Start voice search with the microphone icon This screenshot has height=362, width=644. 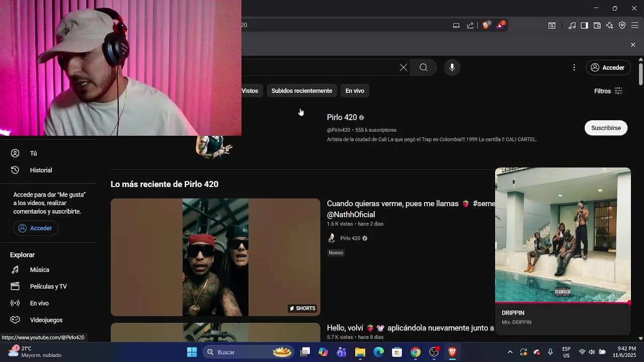click(452, 67)
